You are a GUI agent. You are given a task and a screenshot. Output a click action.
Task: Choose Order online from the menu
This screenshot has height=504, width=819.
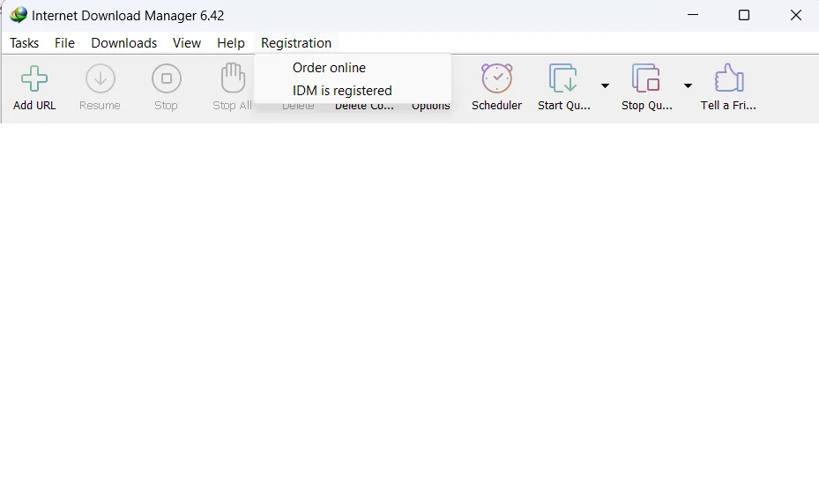click(329, 68)
